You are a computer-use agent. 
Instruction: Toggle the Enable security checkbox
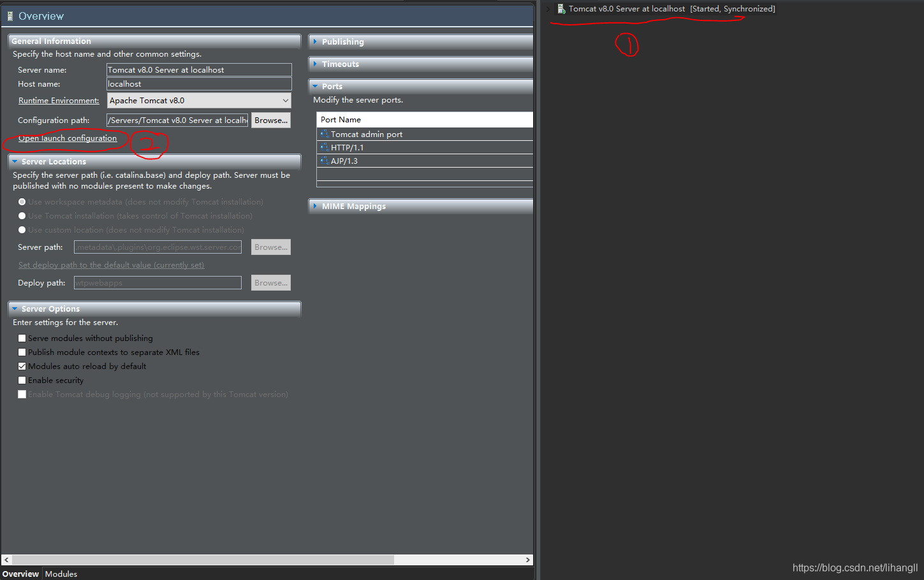coord(22,381)
